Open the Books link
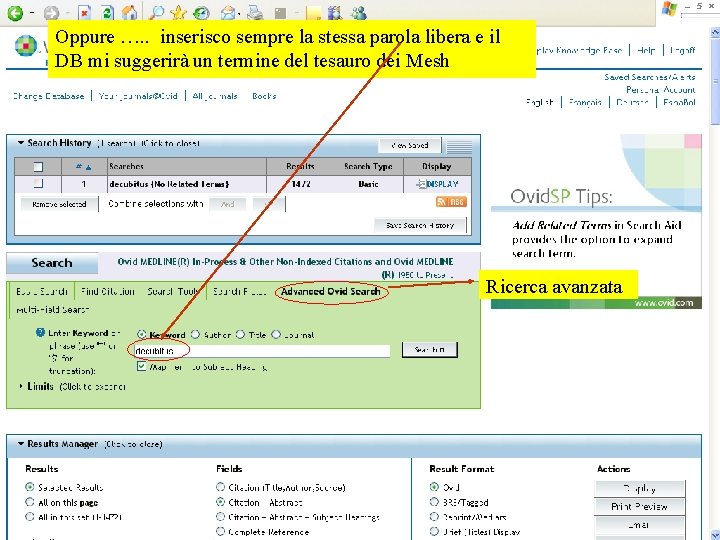The image size is (720, 540). pos(264,96)
